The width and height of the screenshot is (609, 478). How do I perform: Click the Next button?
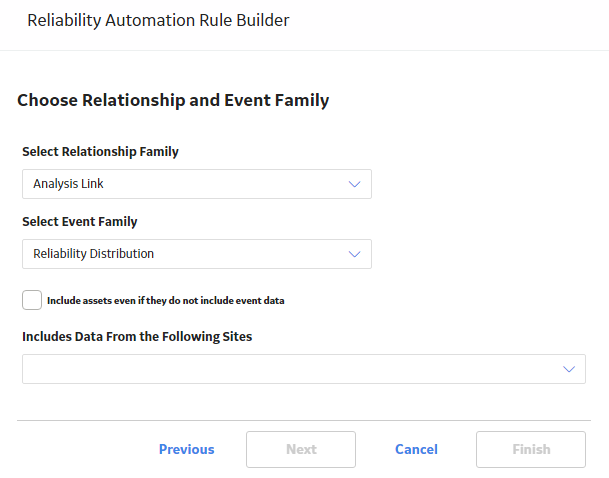click(301, 449)
